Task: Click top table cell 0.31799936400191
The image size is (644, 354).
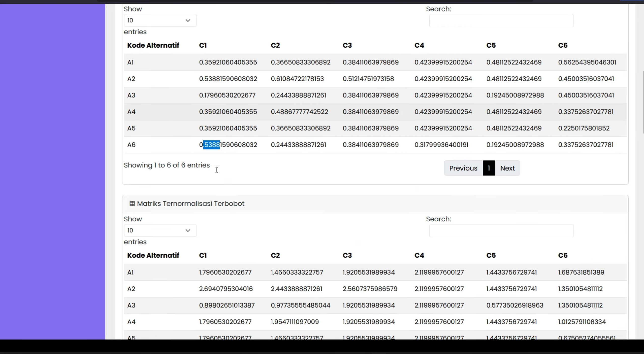Action: click(441, 145)
